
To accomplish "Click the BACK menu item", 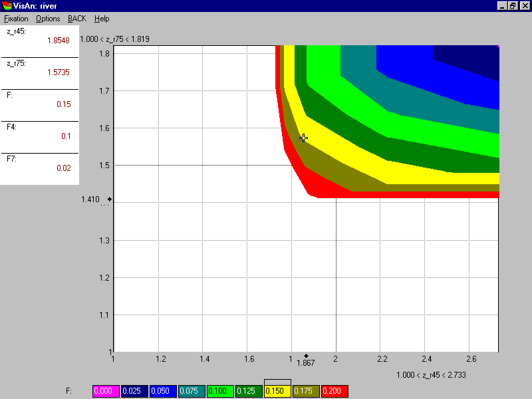I will [77, 19].
